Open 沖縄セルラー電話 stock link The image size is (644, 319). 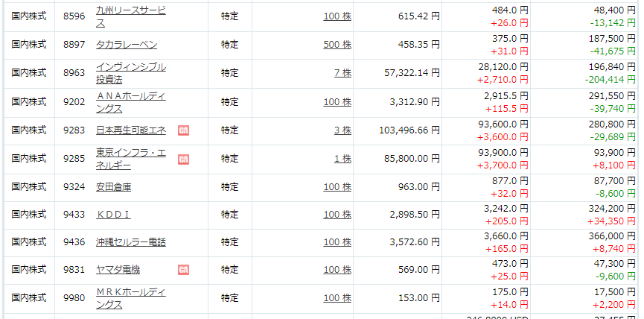[130, 242]
